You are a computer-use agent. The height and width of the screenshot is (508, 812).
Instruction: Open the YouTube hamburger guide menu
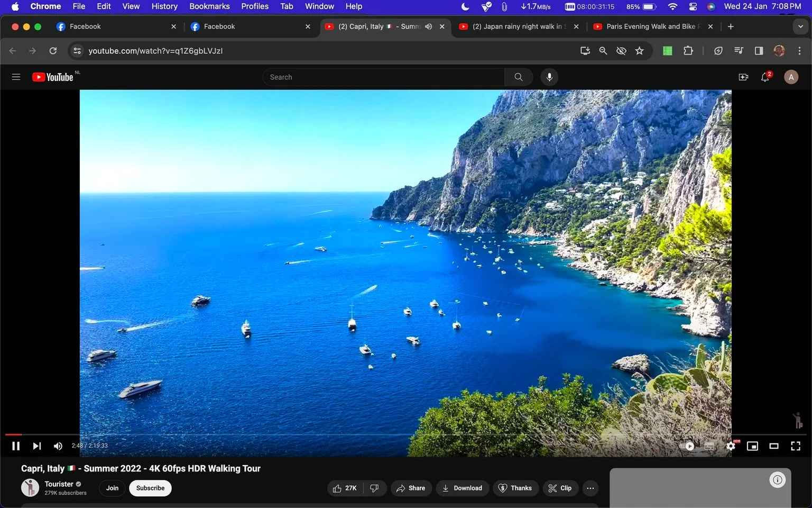pyautogui.click(x=16, y=77)
